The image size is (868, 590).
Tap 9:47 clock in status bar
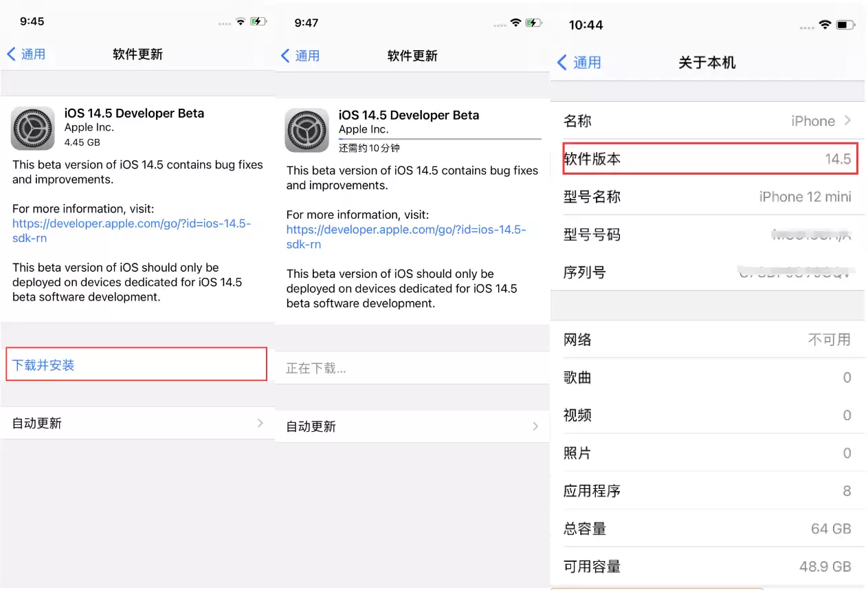point(307,23)
